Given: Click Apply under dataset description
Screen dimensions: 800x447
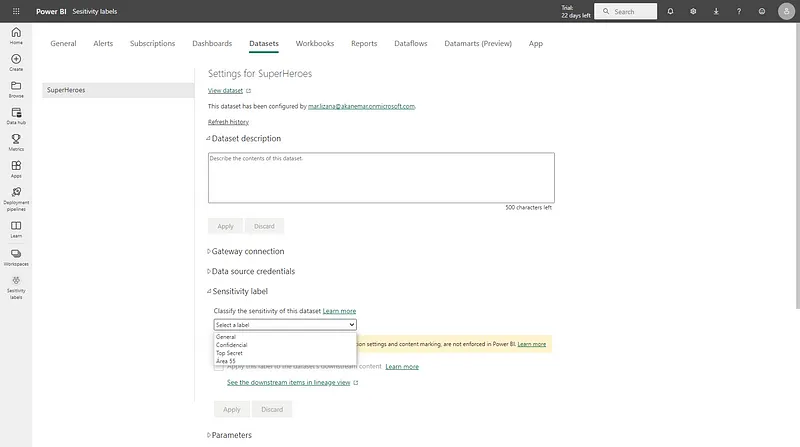Looking at the screenshot, I should click(x=226, y=226).
